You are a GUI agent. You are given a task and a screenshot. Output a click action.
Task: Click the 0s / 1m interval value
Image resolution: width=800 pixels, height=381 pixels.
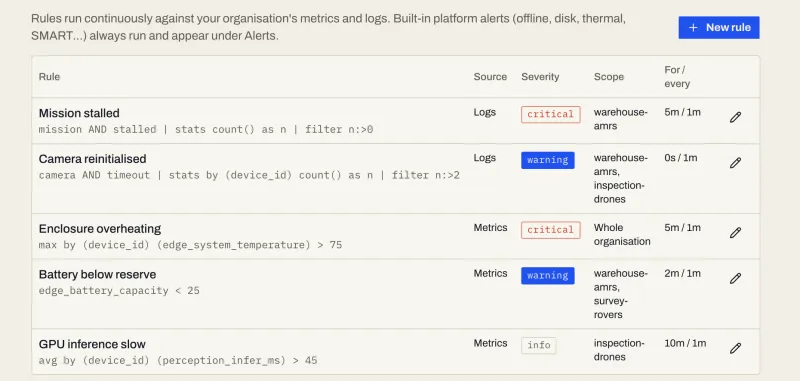pos(681,158)
